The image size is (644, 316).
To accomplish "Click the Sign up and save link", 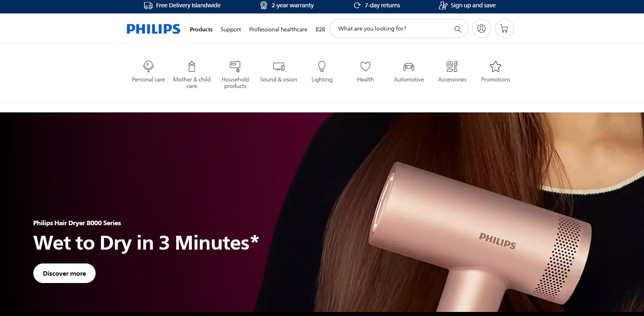I will (x=473, y=5).
